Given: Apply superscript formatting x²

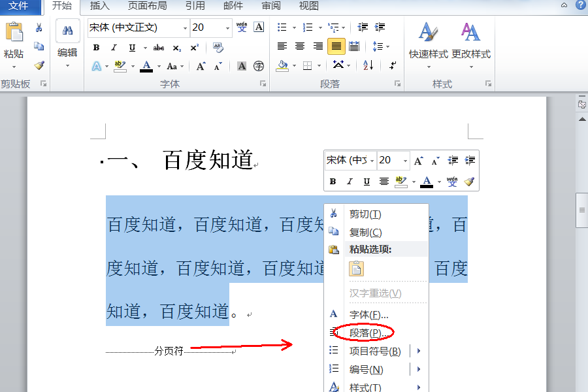Looking at the screenshot, I should click(194, 48).
